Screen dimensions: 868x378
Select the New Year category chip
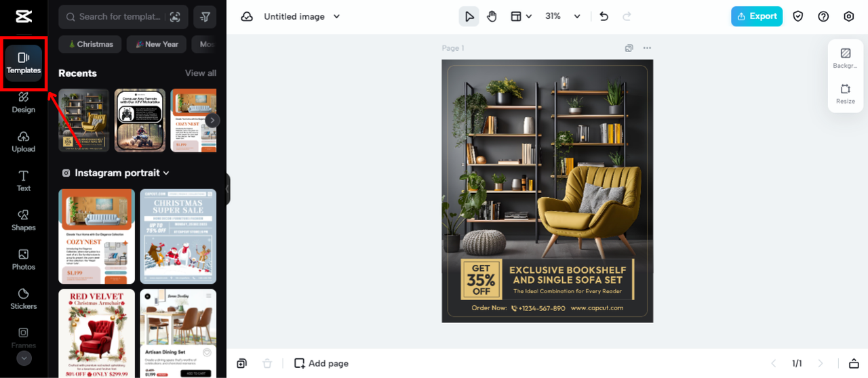[157, 44]
